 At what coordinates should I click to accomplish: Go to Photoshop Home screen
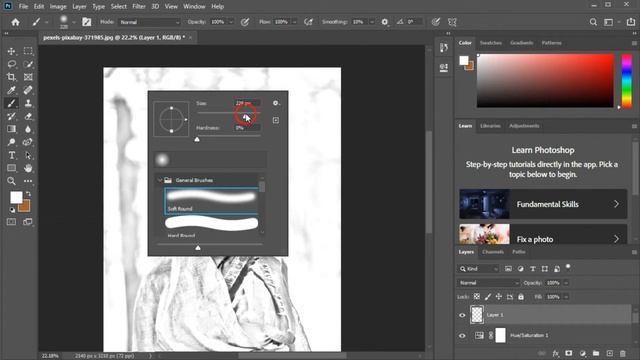point(16,22)
